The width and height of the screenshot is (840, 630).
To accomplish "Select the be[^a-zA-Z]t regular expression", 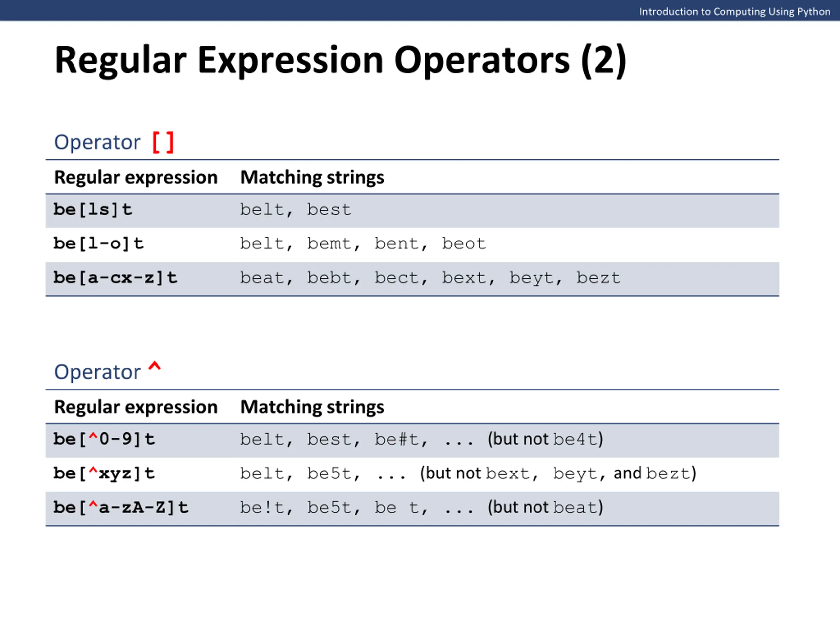I will click(121, 508).
